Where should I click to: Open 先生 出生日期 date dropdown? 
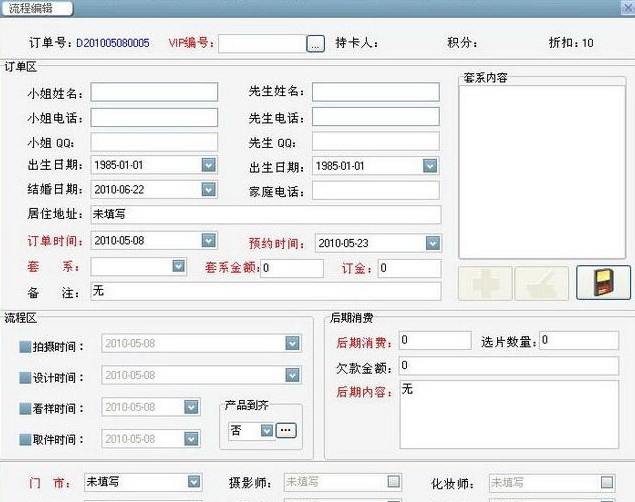coord(430,166)
